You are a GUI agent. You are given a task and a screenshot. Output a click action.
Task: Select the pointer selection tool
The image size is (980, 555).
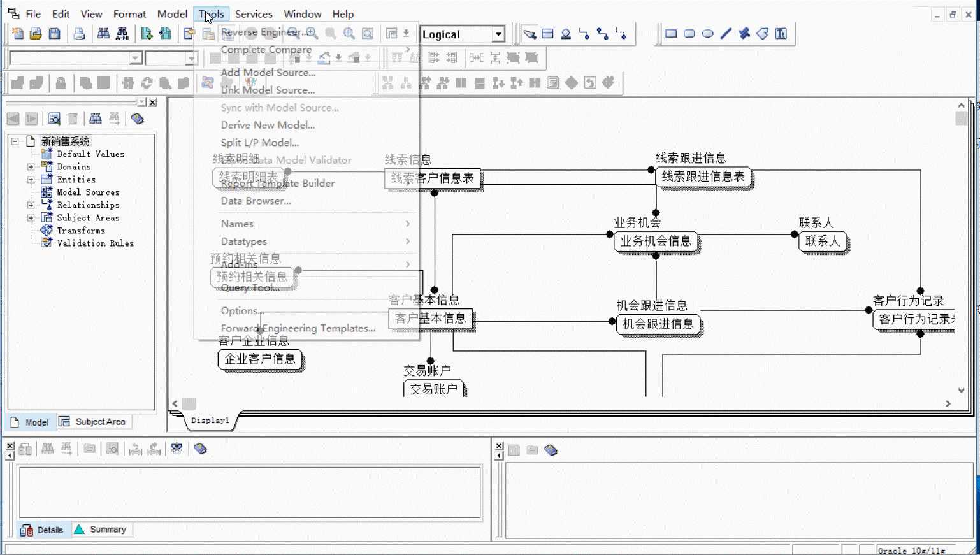(529, 34)
